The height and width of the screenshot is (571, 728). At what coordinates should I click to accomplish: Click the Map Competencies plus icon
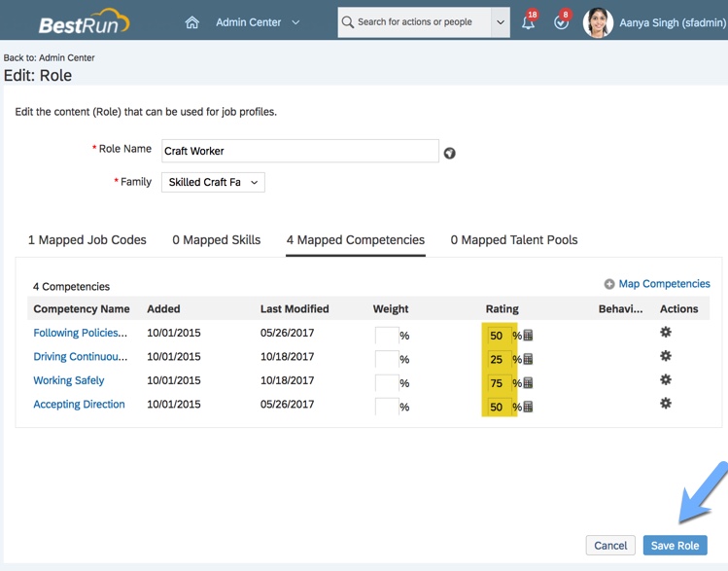click(x=609, y=284)
